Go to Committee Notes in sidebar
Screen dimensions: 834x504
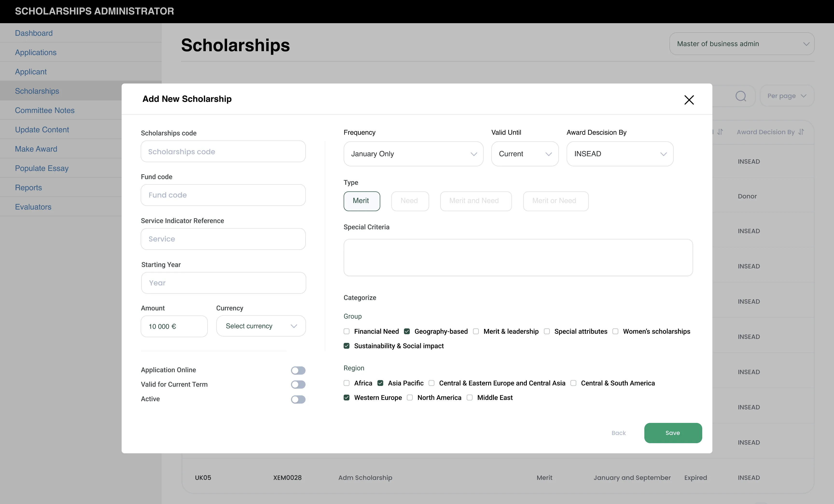coord(45,110)
